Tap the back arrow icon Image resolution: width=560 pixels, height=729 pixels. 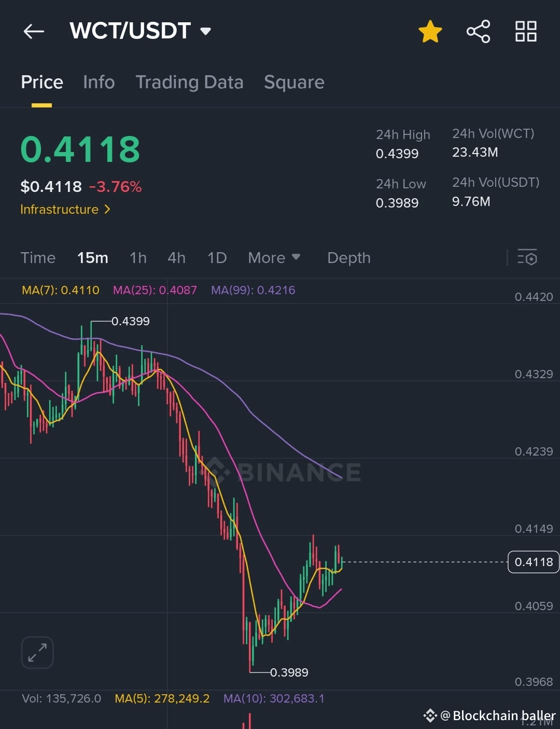[34, 32]
